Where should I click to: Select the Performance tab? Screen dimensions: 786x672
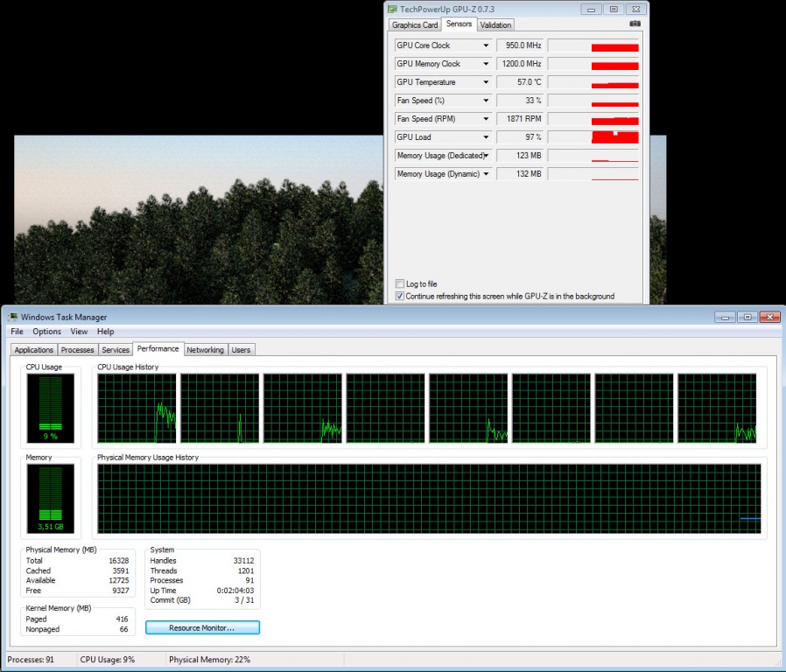pyautogui.click(x=158, y=349)
